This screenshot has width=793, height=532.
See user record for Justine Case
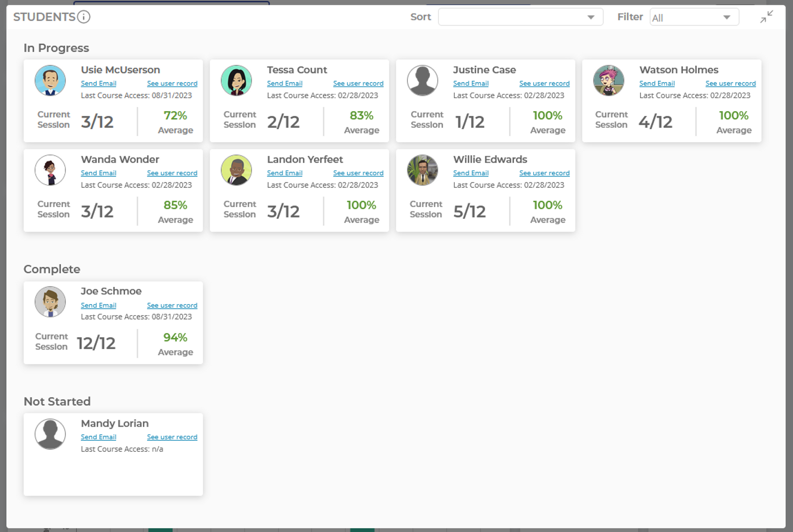click(545, 83)
